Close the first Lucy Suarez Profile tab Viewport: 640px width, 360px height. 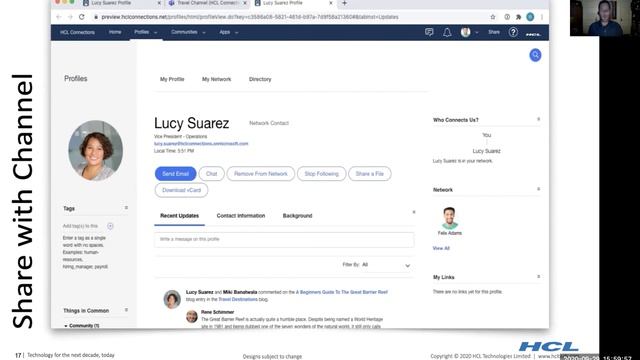[x=159, y=3]
